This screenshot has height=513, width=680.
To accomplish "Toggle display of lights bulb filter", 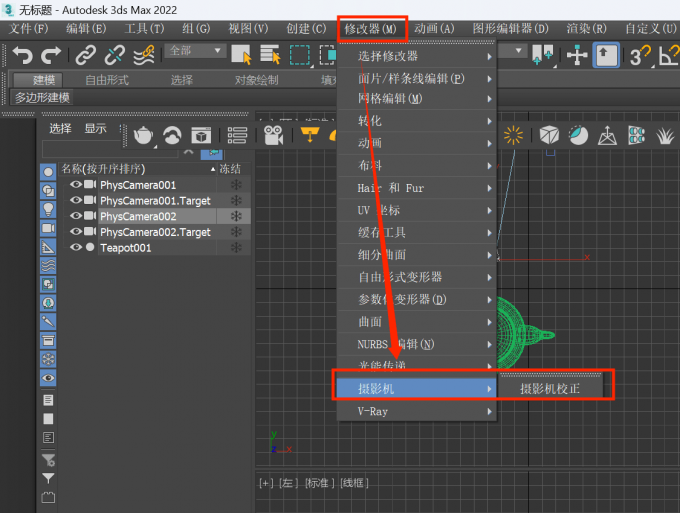I will click(48, 209).
